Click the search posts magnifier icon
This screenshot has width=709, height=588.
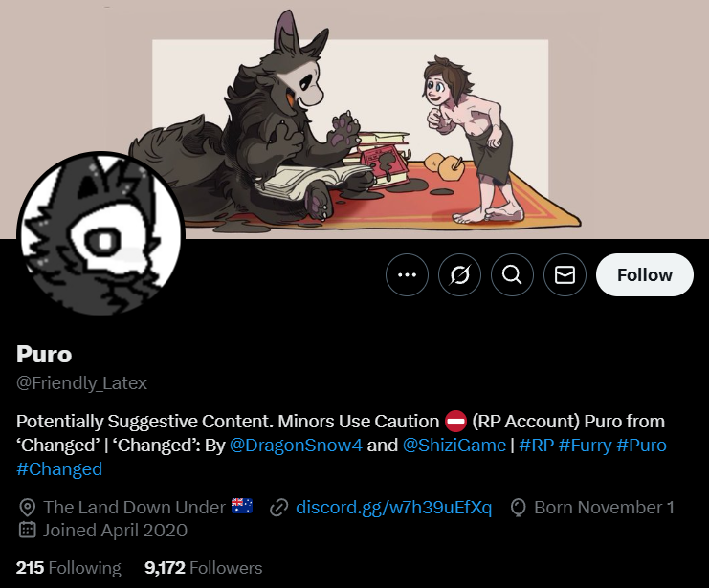pos(512,274)
